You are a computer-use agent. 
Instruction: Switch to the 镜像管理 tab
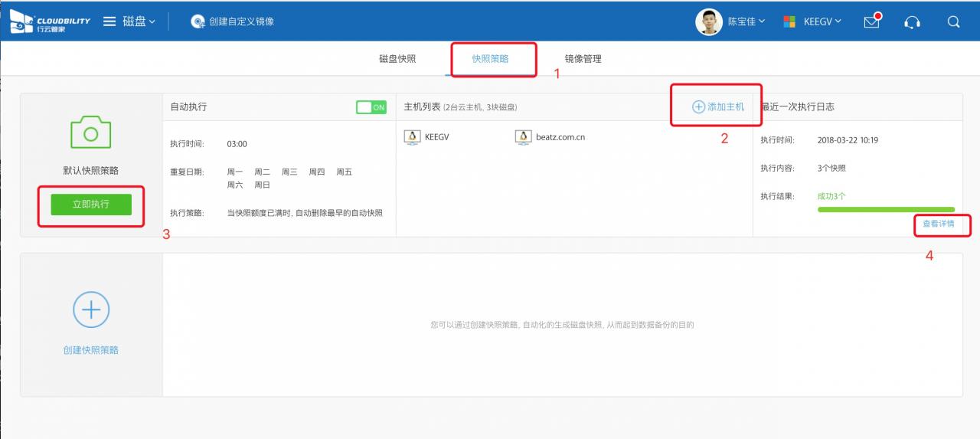click(x=583, y=59)
